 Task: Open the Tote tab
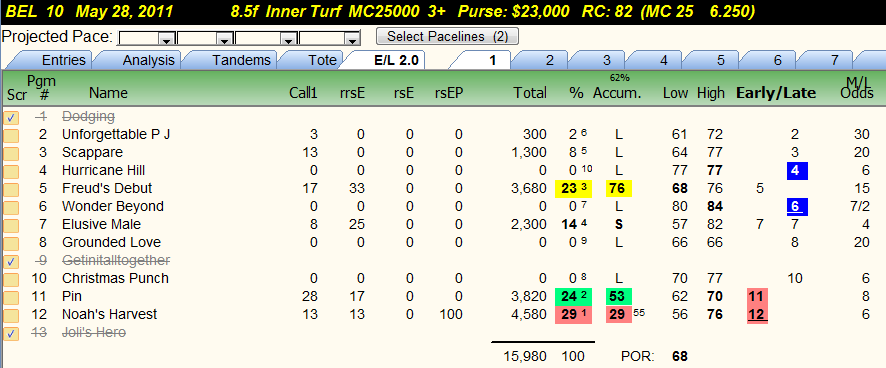point(322,60)
